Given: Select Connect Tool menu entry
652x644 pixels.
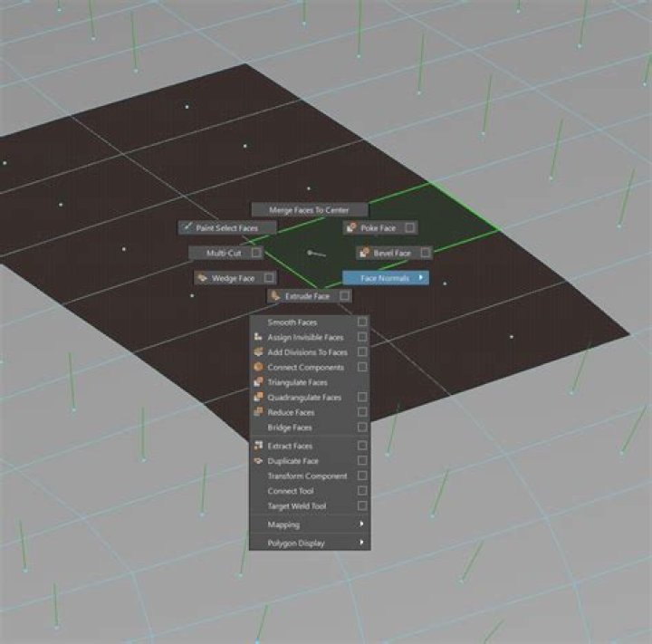Looking at the screenshot, I should point(310,491).
